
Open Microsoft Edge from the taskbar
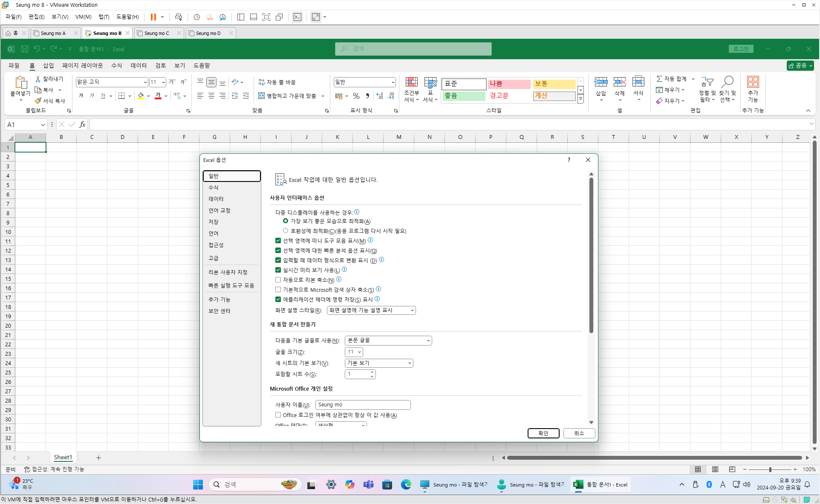click(x=406, y=484)
